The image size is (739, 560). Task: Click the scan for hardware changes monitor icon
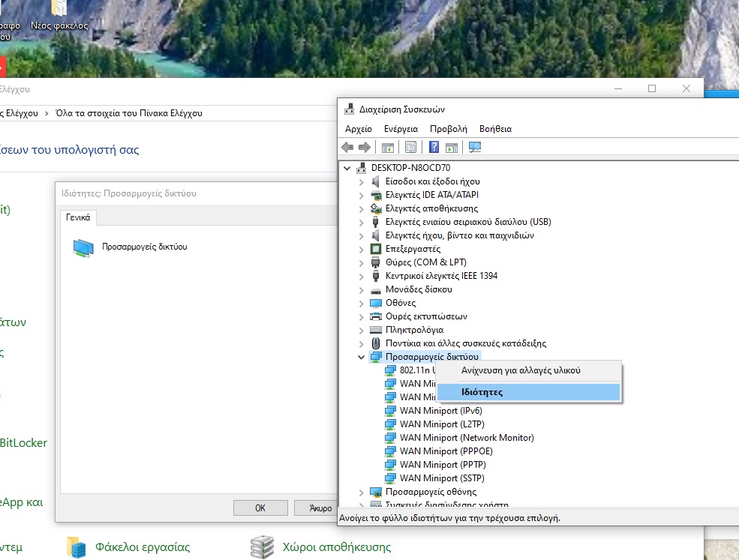pyautogui.click(x=475, y=148)
